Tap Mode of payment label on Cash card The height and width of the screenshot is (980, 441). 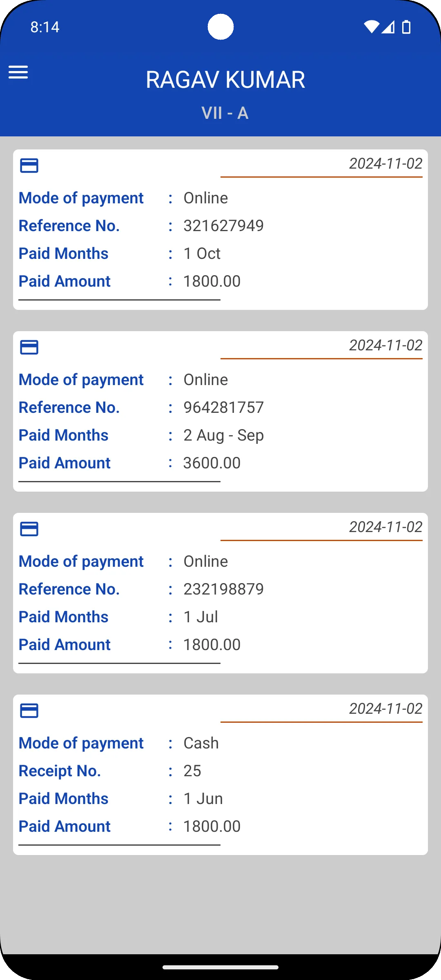[x=81, y=744]
